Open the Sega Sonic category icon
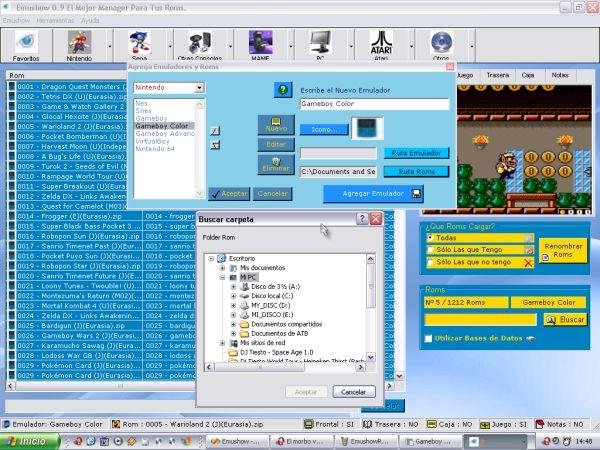600x450 pixels. (x=139, y=45)
